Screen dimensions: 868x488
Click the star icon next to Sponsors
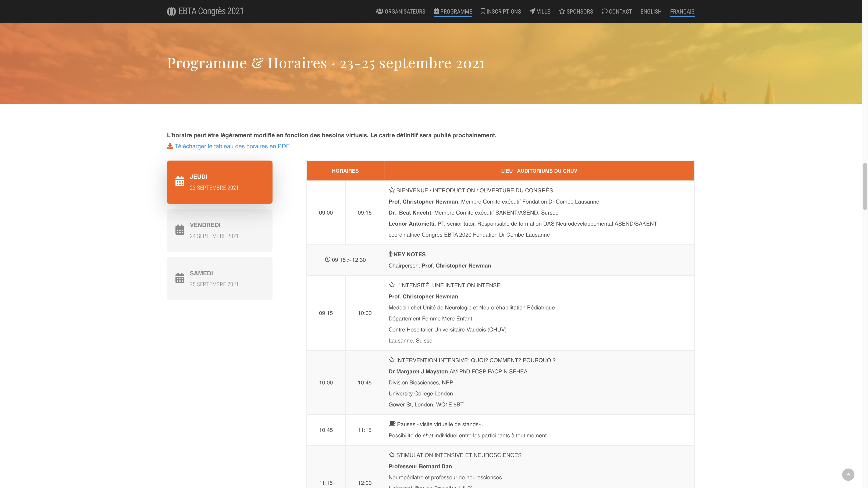pos(562,11)
